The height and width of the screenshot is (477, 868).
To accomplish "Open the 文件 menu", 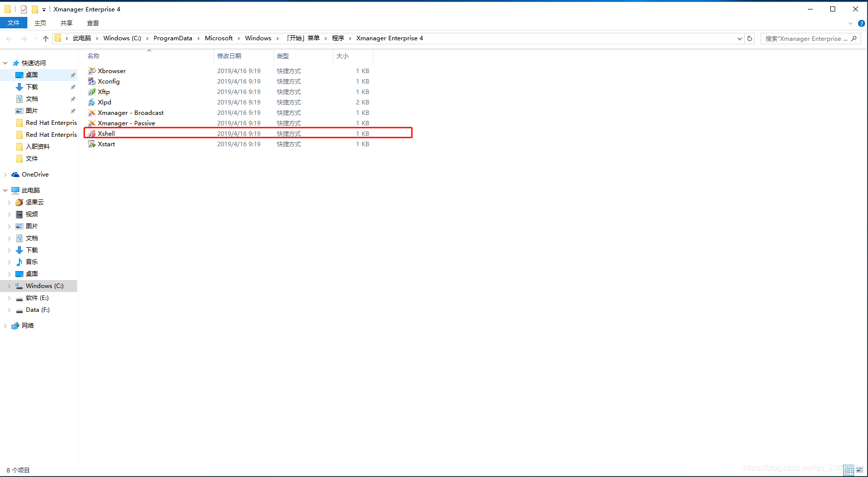I will click(x=13, y=23).
